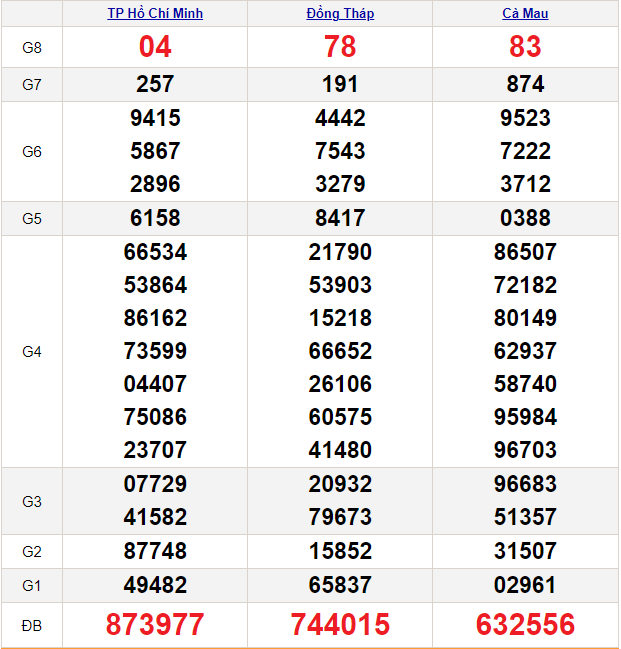Open the TP Hồ Chí Minh link
The width and height of the screenshot is (621, 649).
click(x=155, y=13)
